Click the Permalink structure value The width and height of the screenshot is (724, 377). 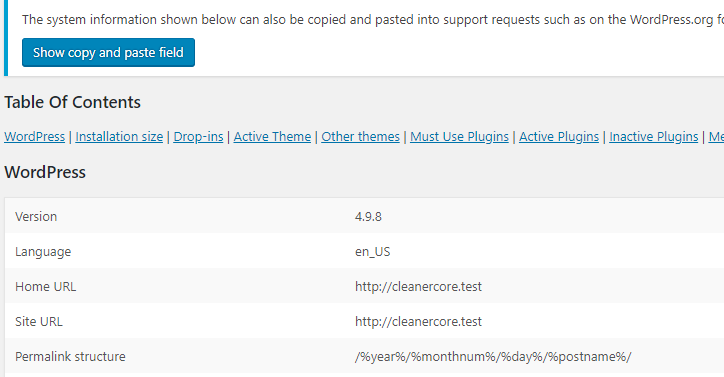493,357
